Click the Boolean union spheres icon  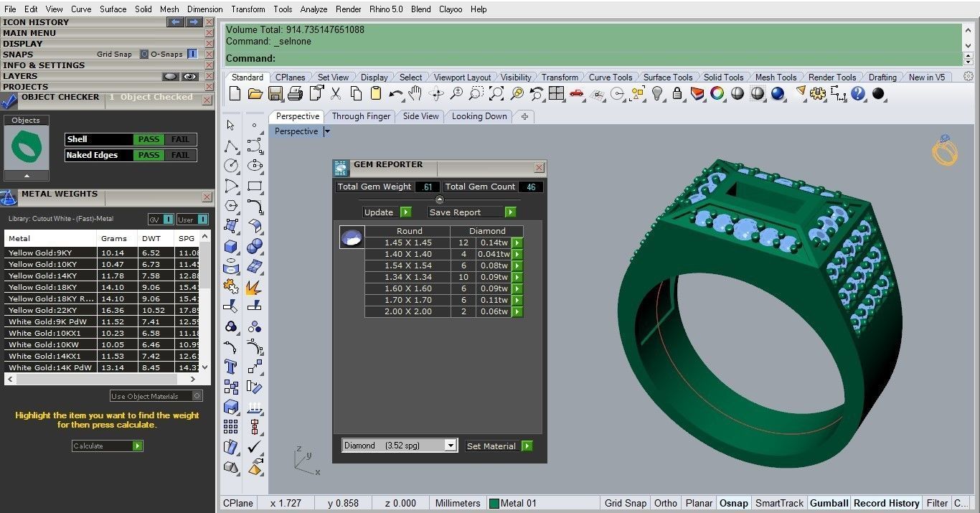click(254, 246)
